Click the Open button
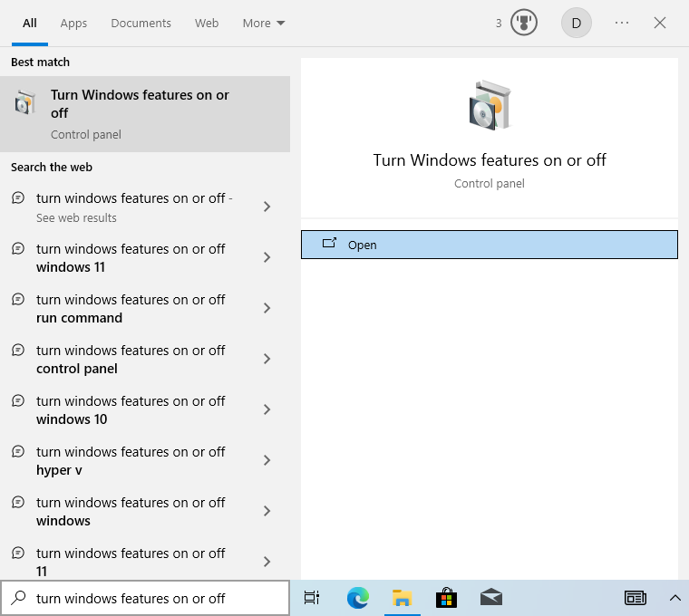Screen dimensions: 689x616 point(490,245)
